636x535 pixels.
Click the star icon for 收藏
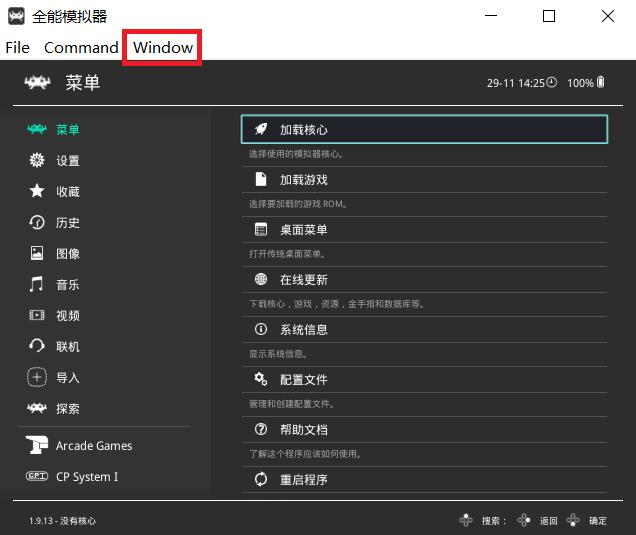[x=37, y=191]
